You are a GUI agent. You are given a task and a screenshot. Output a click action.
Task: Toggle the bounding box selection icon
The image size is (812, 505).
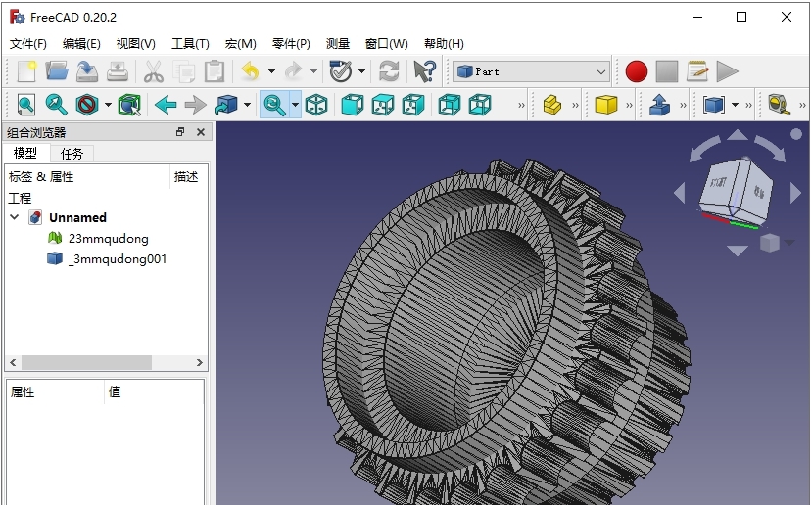(129, 105)
